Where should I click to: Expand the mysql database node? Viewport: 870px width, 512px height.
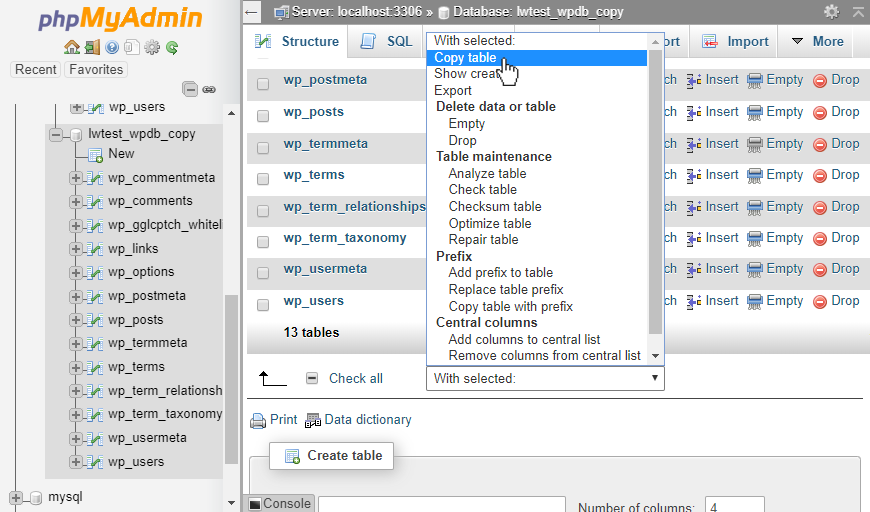(x=16, y=498)
